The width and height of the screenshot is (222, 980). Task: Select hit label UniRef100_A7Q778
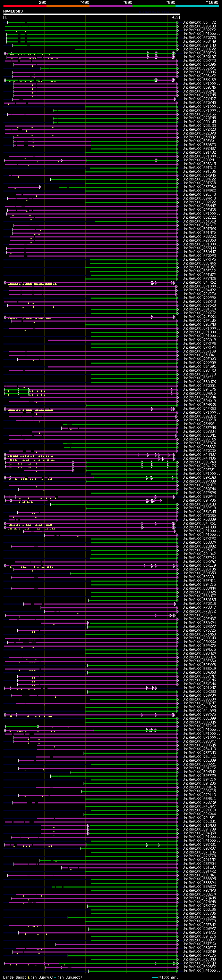point(199,38)
